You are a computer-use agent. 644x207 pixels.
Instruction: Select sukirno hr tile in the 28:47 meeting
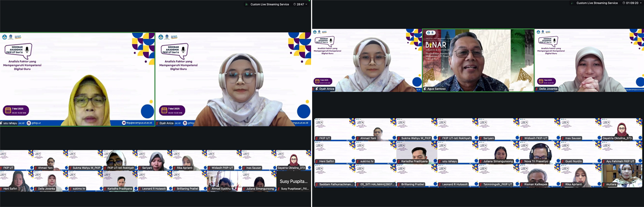(x=86, y=181)
